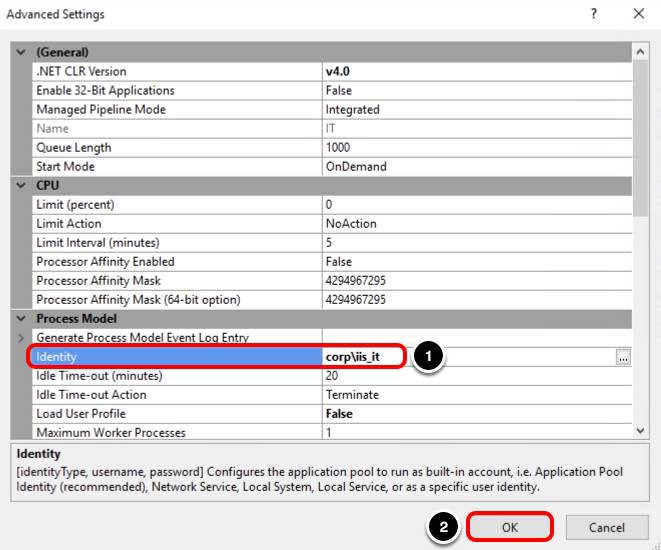
Task: Click the scrollbar up arrow
Action: (640, 52)
